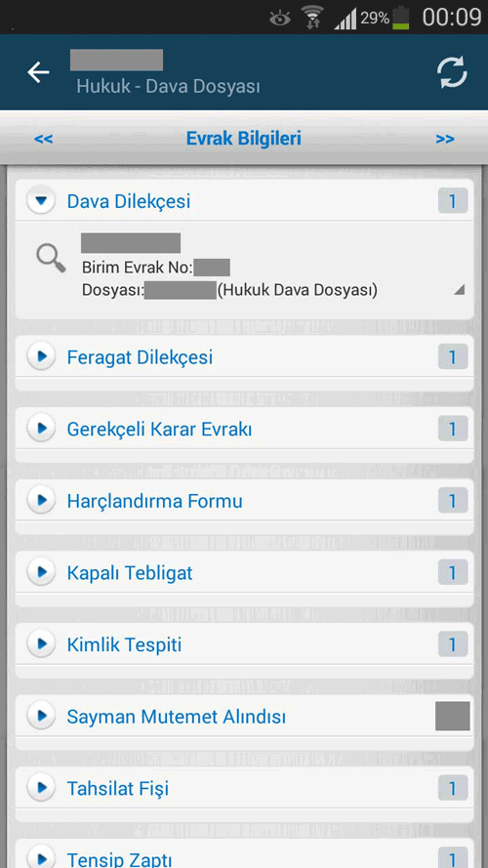Image resolution: width=488 pixels, height=868 pixels.
Task: Expand the Harçlandırma Formu arrow
Action: (x=41, y=501)
